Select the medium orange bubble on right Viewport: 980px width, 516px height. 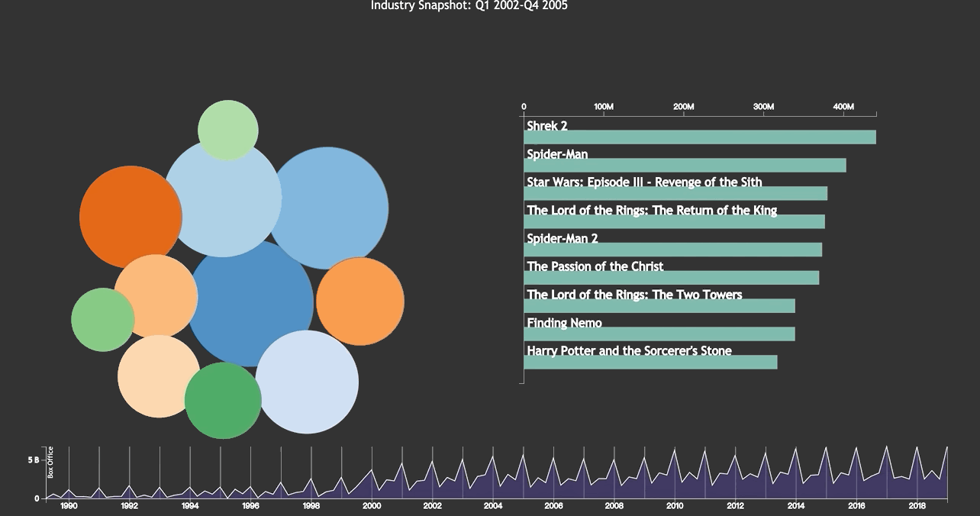tap(360, 301)
